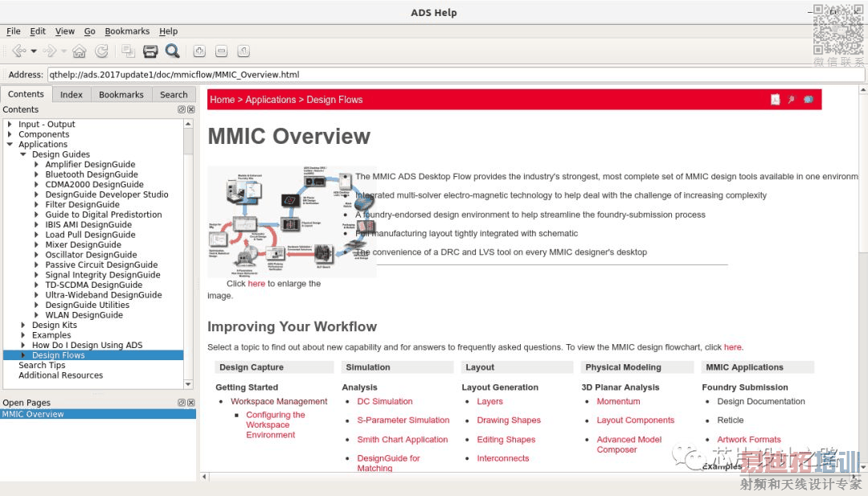Click the horizontal scrollbar left arrow
Viewport: 868px width, 496px height.
(x=204, y=476)
